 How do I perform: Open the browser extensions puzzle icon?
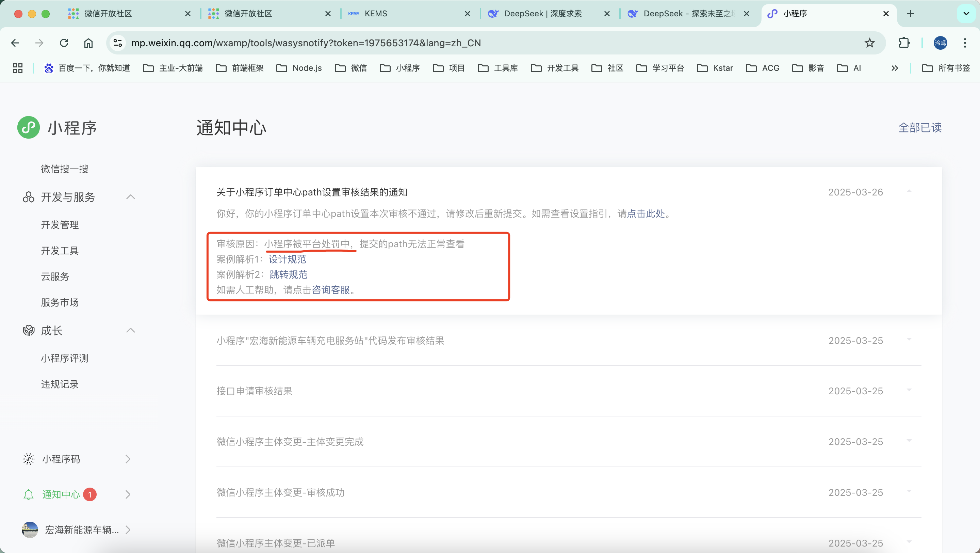pos(904,43)
